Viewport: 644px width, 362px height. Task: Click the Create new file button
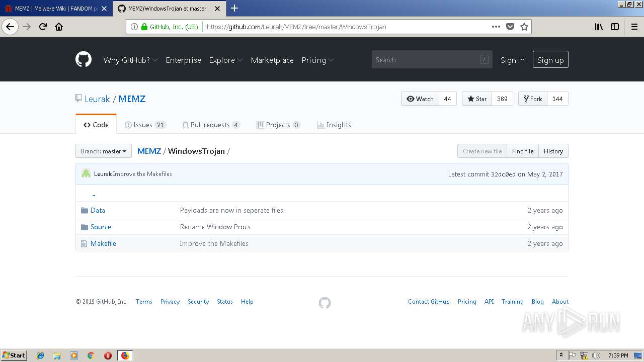coord(482,151)
